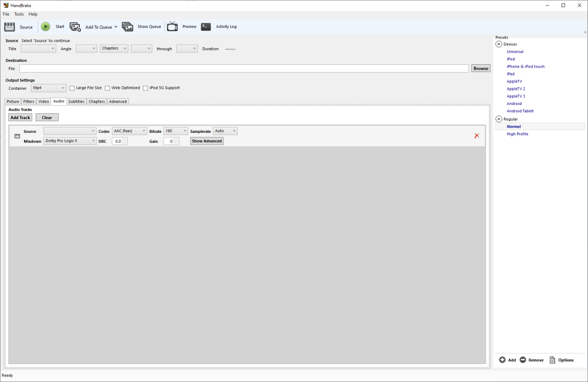Remove audio track with red X
The image size is (588, 382).
point(477,136)
